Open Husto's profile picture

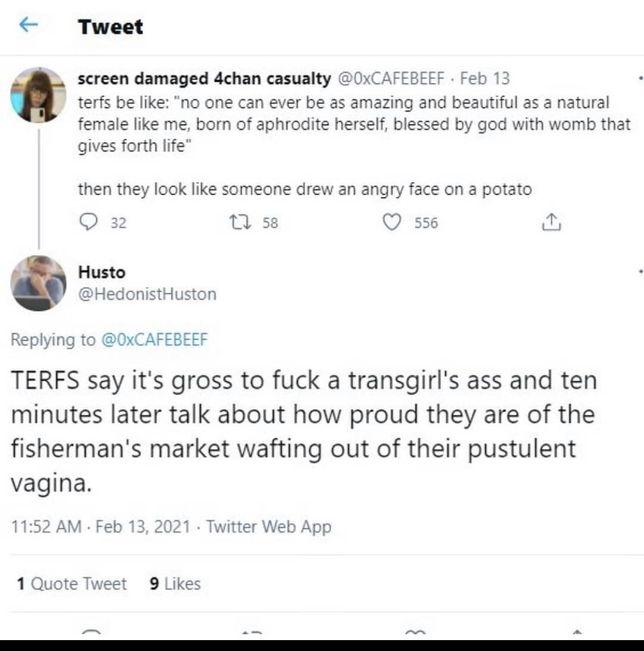38,283
